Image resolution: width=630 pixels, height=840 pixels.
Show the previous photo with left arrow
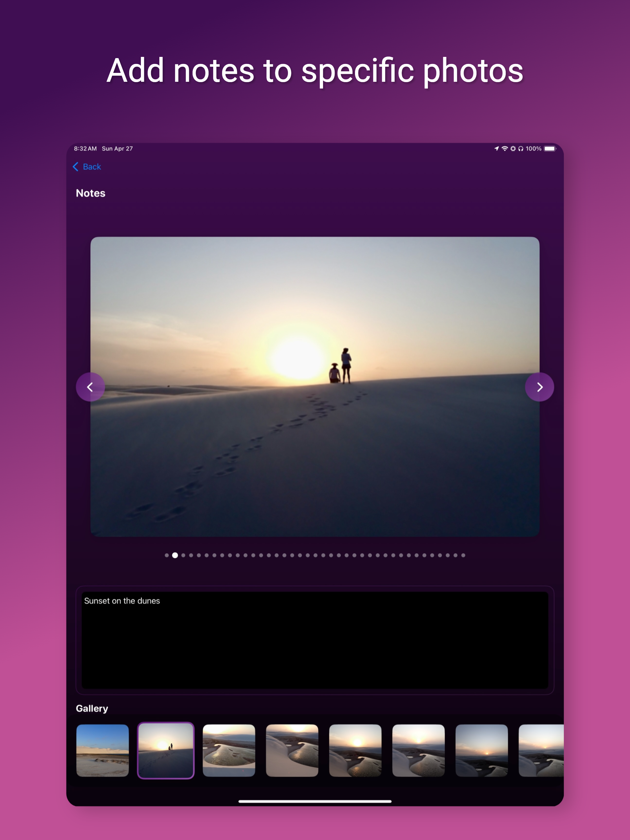tap(90, 387)
